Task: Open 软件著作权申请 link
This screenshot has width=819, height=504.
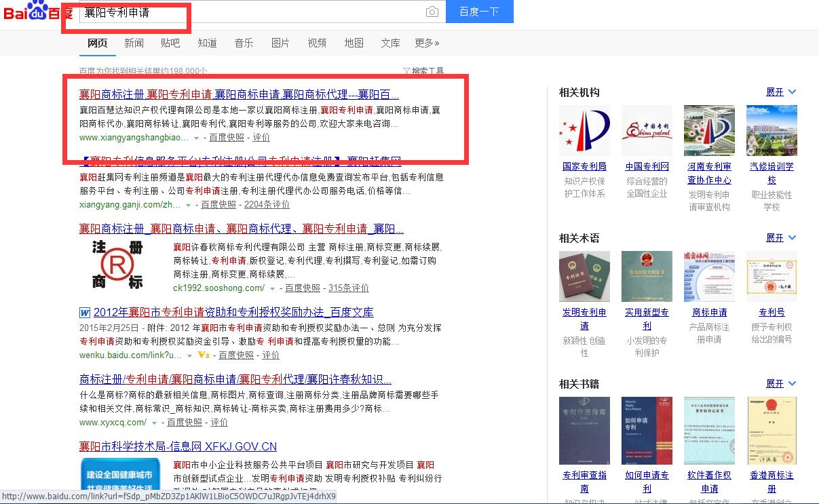Action: [709, 482]
